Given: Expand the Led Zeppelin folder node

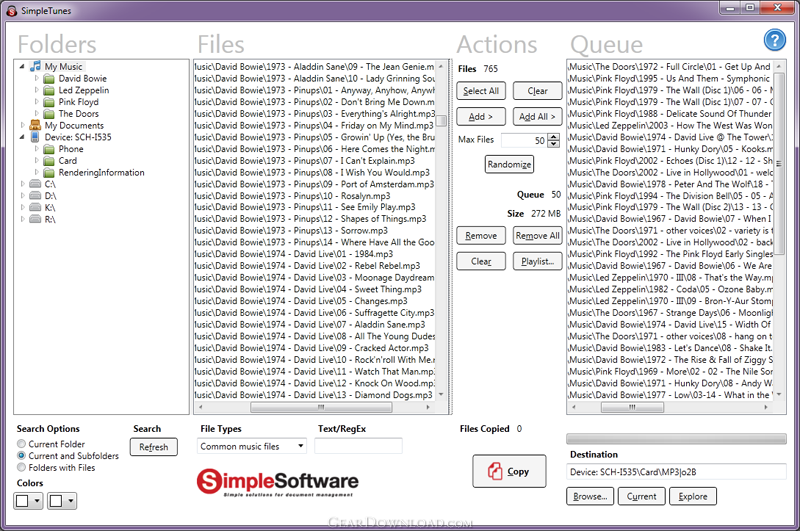Looking at the screenshot, I should (x=36, y=90).
